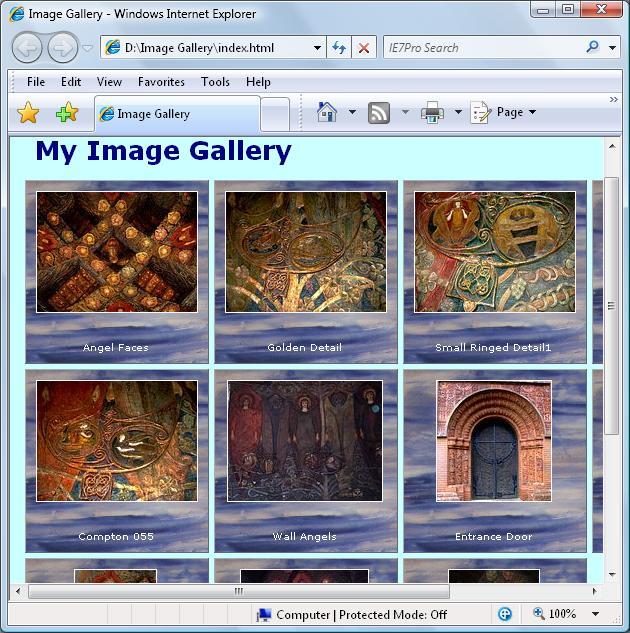Expand the zoom level dropdown arrow

click(x=595, y=614)
